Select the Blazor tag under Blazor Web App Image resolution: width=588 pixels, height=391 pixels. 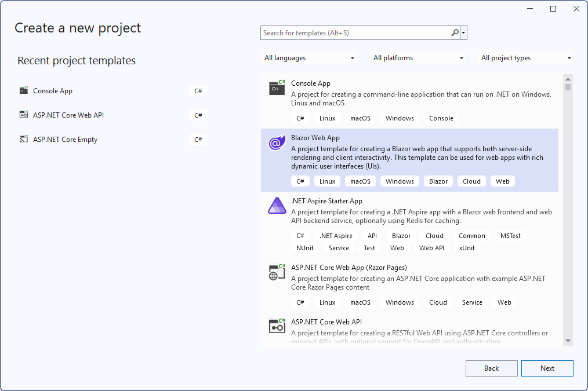(x=438, y=181)
